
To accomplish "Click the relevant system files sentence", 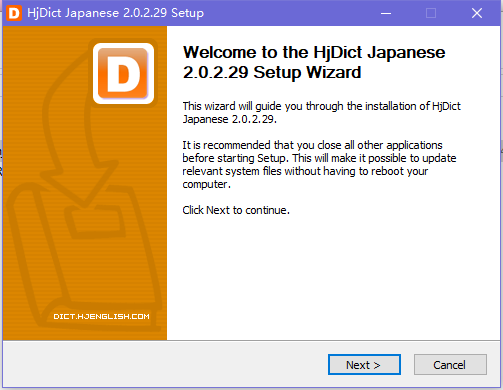I will pos(305,171).
